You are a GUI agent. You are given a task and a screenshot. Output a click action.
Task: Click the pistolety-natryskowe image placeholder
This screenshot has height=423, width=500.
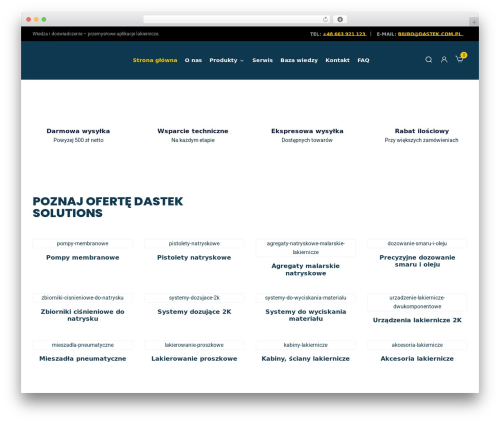click(194, 244)
